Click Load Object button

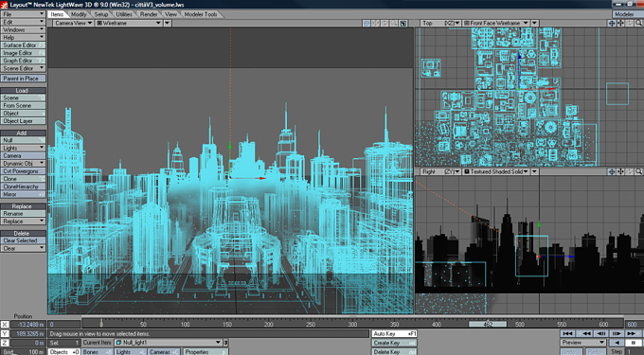pyautogui.click(x=23, y=114)
